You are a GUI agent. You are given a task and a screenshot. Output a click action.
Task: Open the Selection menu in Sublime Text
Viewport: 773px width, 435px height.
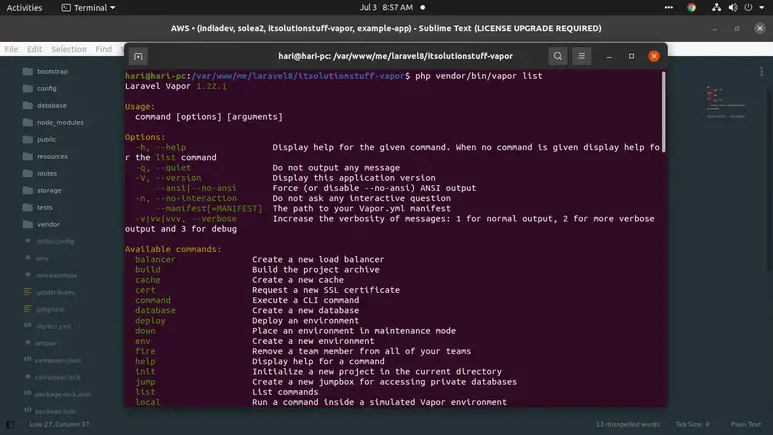tap(69, 49)
